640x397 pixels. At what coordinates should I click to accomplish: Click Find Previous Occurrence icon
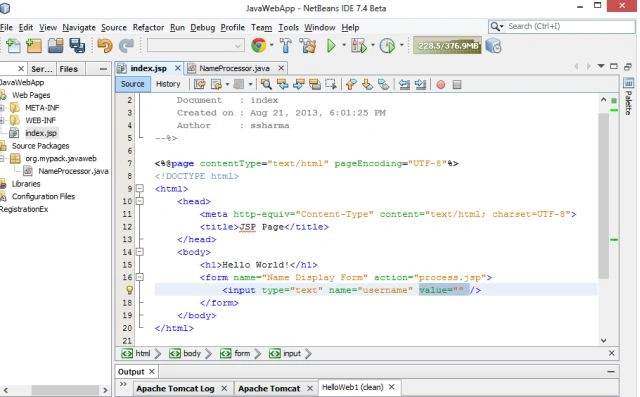coord(282,84)
